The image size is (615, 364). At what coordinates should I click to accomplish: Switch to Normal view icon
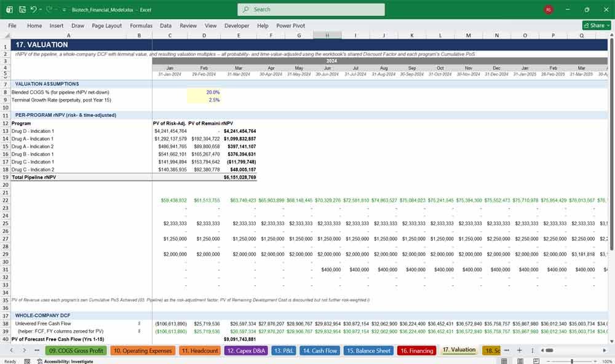504,361
